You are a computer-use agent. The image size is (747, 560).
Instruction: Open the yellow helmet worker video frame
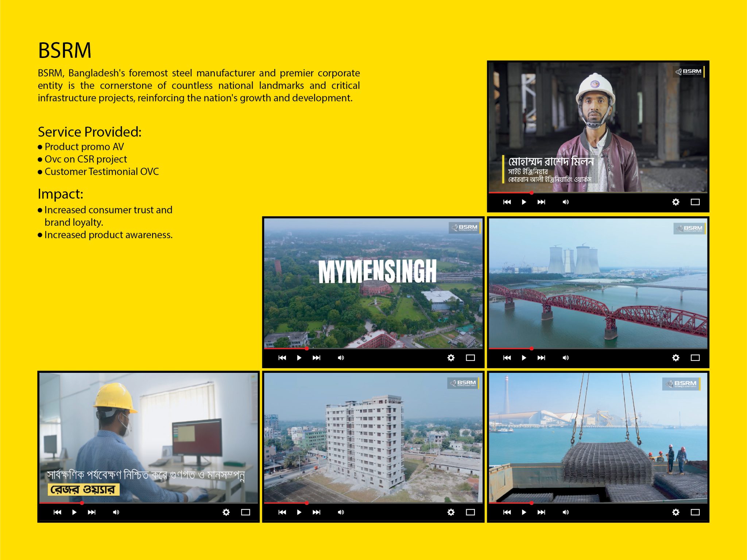pos(149,437)
